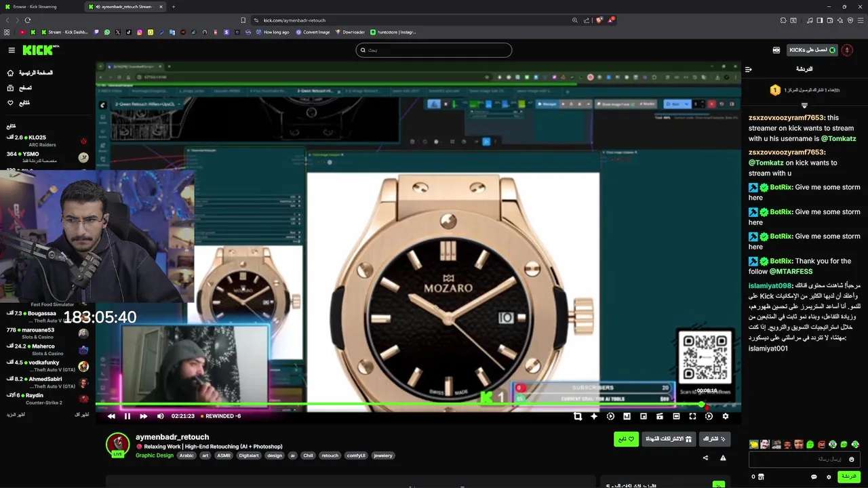Click the address bar URL
The image size is (868, 488).
click(x=294, y=20)
